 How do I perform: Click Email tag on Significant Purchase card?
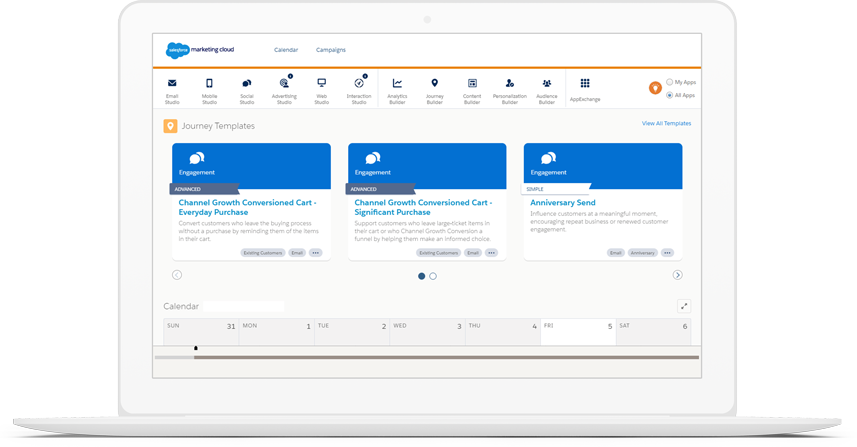473,253
